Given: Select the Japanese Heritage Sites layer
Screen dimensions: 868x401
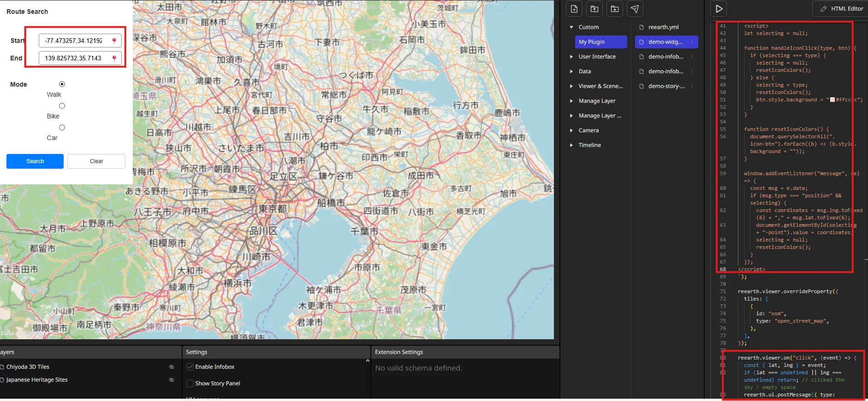Looking at the screenshot, I should pos(37,380).
